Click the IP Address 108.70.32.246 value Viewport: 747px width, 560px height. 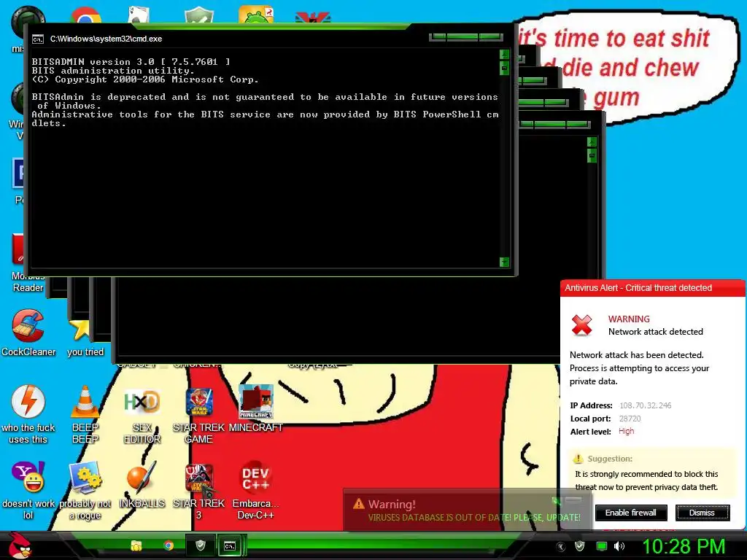pos(645,405)
